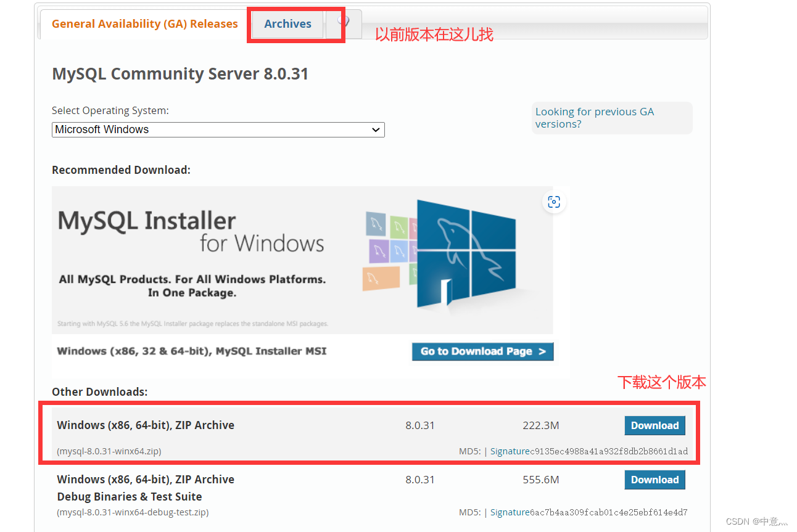Click the 'Windows (x86, 32 & 64-bit), MySQL Installer MSI' text

[x=192, y=351]
